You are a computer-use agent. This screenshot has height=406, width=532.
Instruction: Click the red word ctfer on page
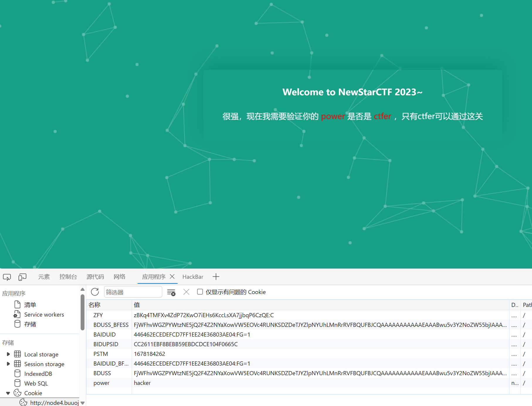(382, 116)
